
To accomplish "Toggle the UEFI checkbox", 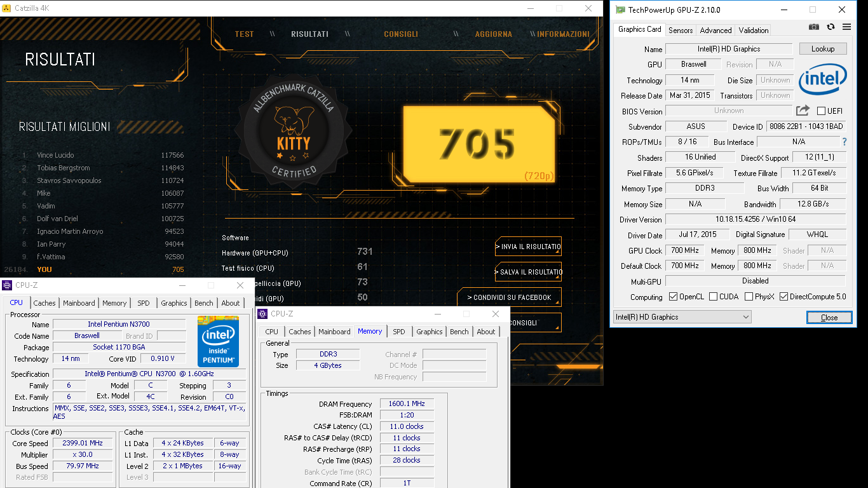I will point(821,111).
